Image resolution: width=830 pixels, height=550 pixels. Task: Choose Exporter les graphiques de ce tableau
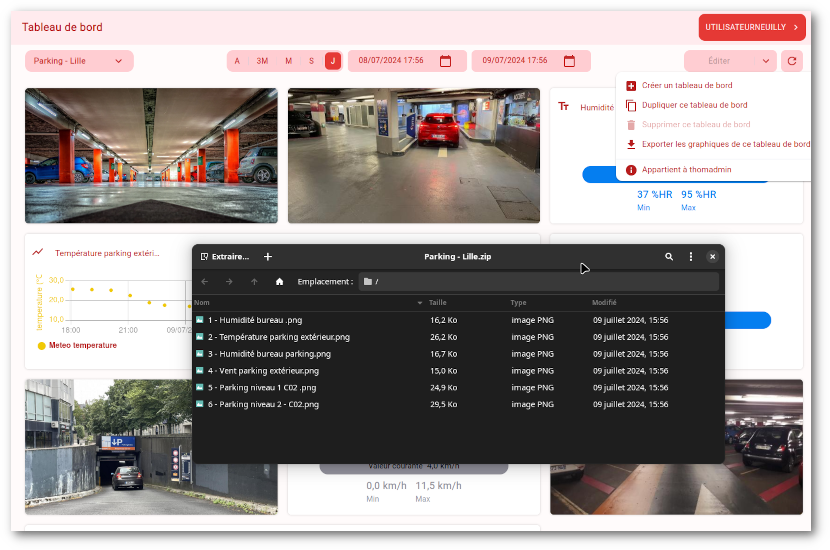click(x=725, y=144)
